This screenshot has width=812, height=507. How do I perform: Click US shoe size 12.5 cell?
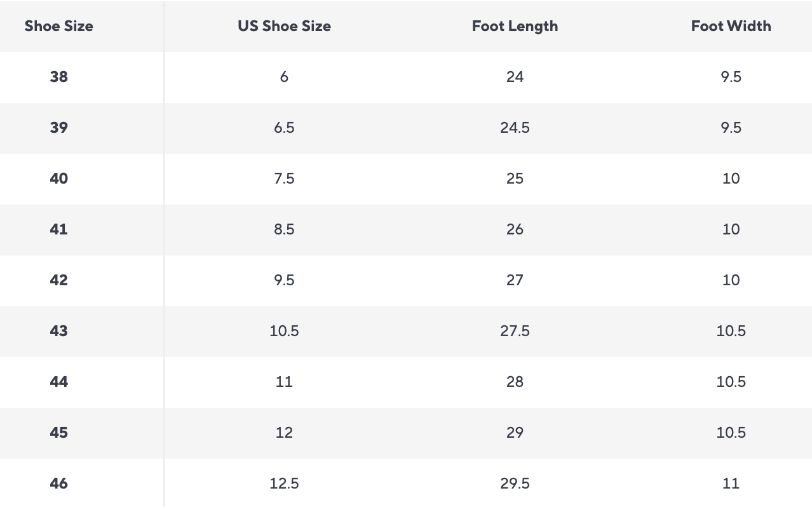(284, 483)
